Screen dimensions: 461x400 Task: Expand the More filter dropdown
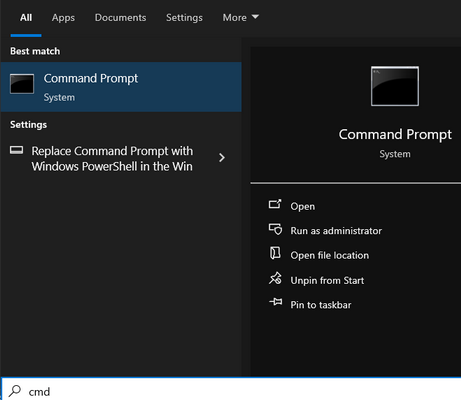(240, 17)
